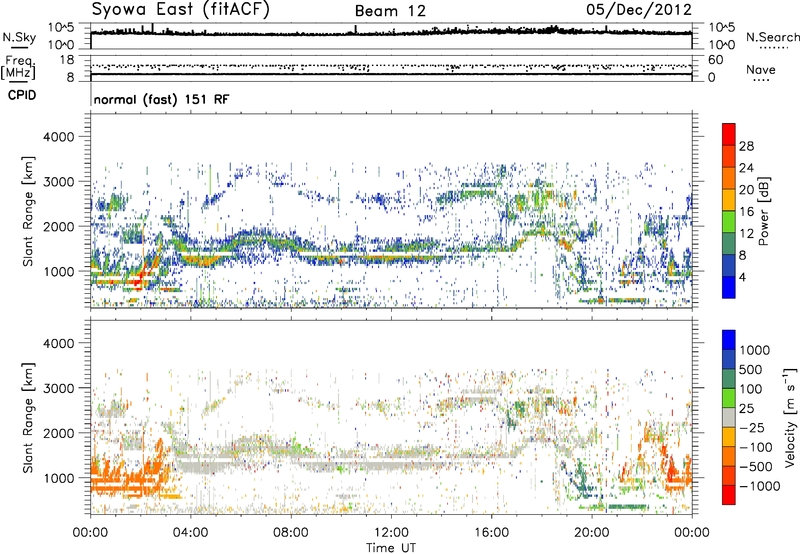Click the 4 value on the power colorbar
The image size is (800, 554).
tap(742, 277)
